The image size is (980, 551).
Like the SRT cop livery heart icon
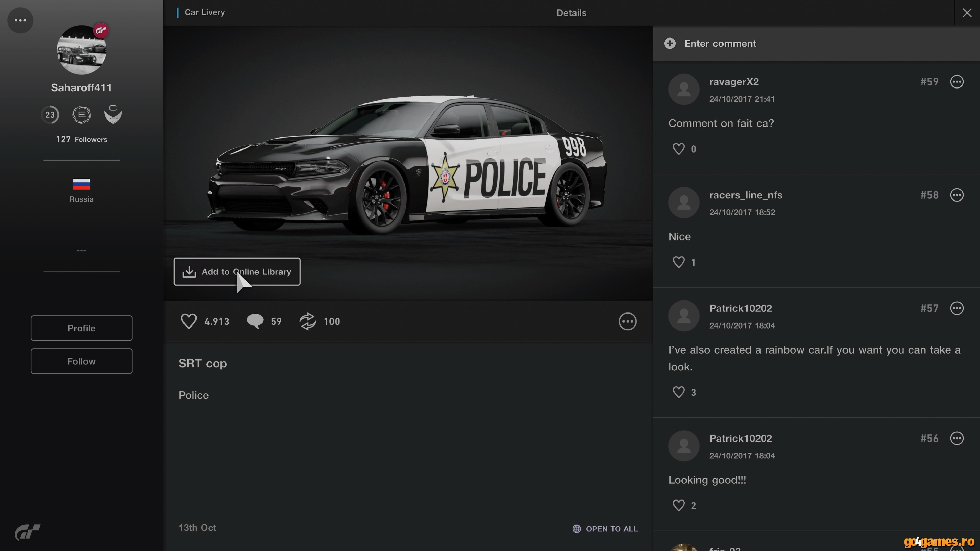188,321
